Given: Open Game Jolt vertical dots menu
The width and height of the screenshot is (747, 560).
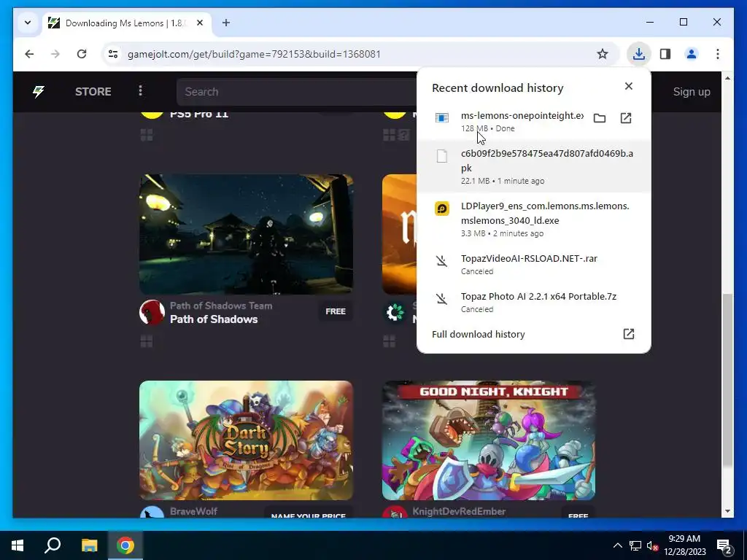Looking at the screenshot, I should tap(140, 90).
